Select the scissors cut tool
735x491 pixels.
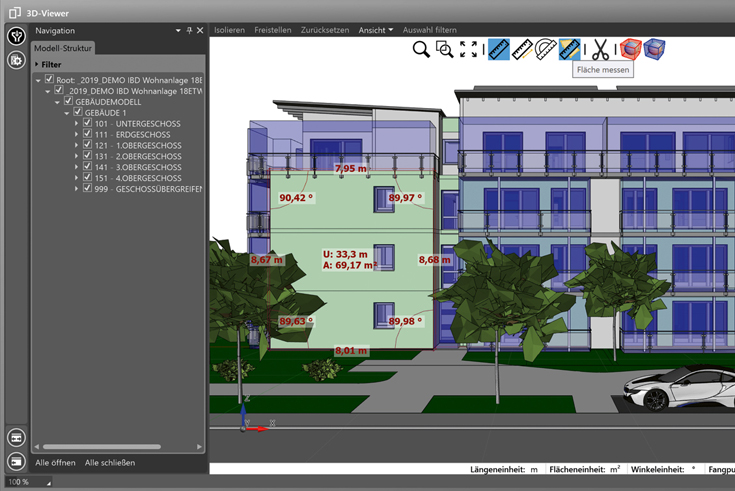(x=599, y=49)
